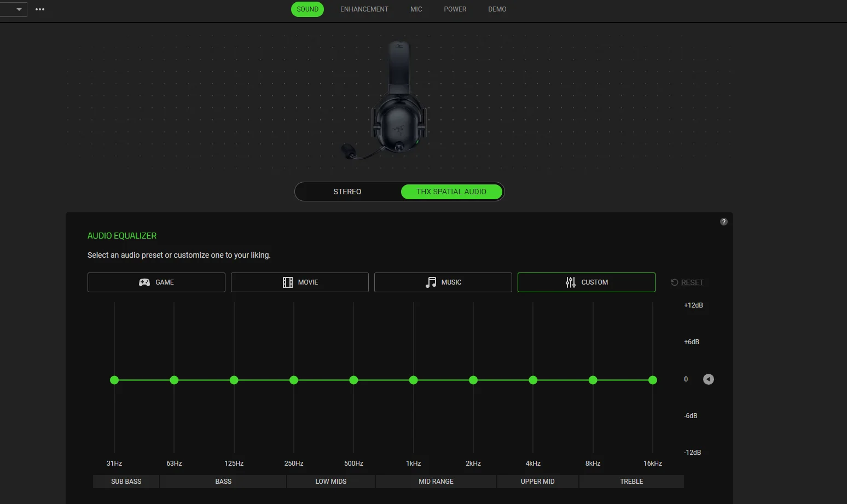Select STEREO audio mode

tap(347, 192)
